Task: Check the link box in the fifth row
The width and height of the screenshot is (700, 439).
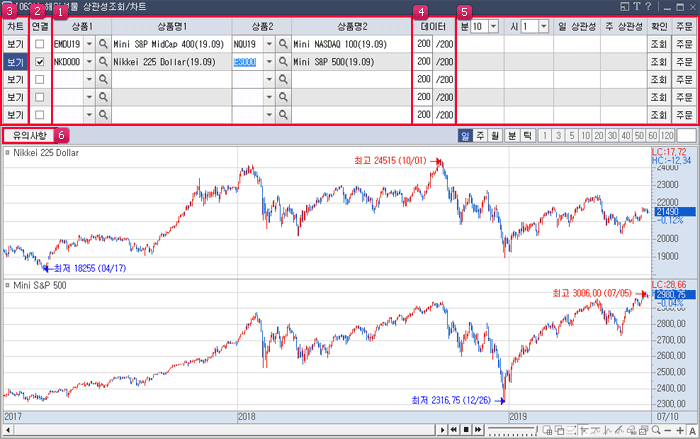Action: click(x=40, y=115)
